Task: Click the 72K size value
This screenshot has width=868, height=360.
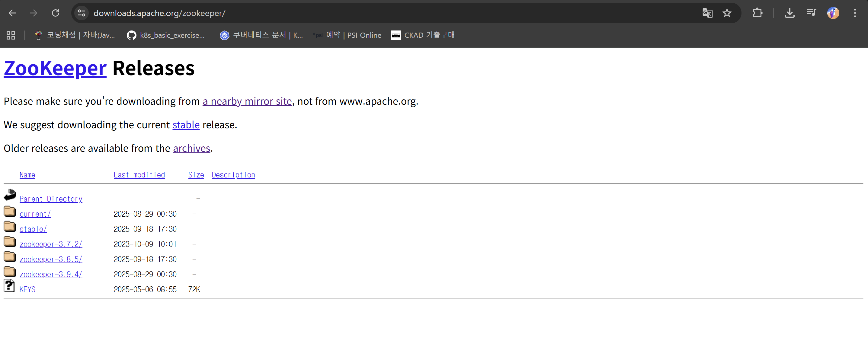Action: coord(194,290)
